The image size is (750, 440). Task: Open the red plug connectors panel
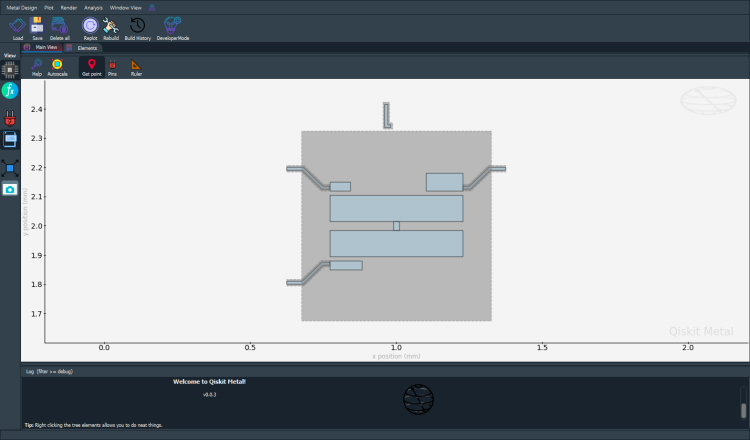point(10,118)
